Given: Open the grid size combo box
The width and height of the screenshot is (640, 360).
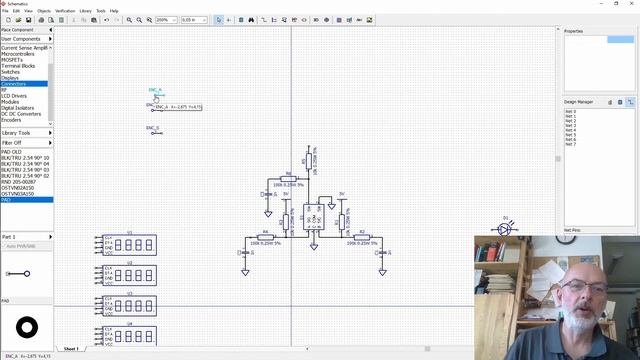Looking at the screenshot, I should click(194, 20).
